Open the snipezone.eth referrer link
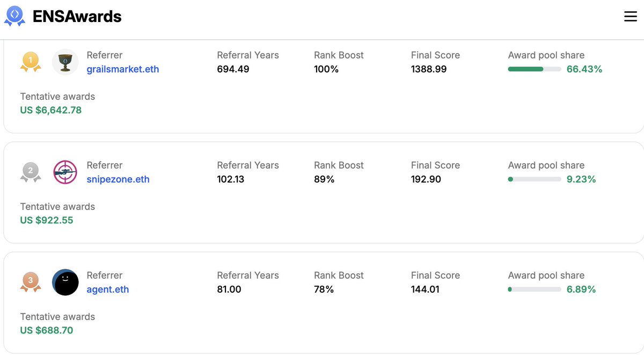 click(118, 179)
